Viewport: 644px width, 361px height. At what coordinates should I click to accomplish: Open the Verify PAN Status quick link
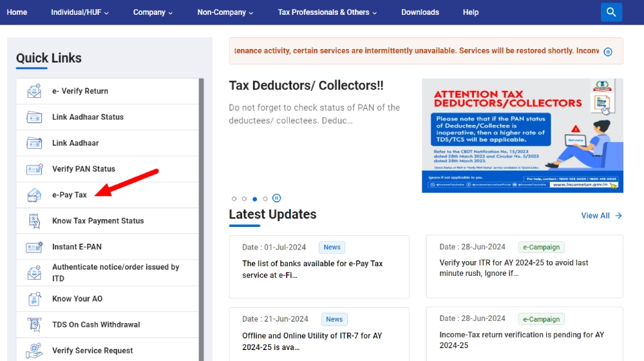108,169
